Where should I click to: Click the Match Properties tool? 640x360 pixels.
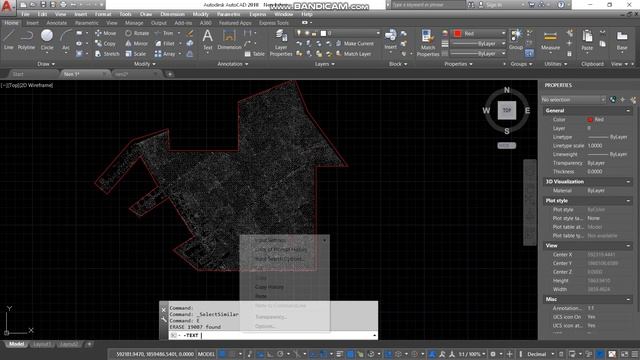(x=428, y=43)
